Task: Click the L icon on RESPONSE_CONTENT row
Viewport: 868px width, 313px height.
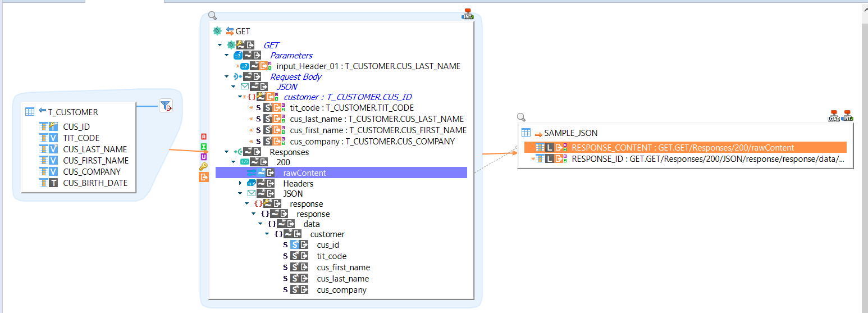Action: coord(550,148)
